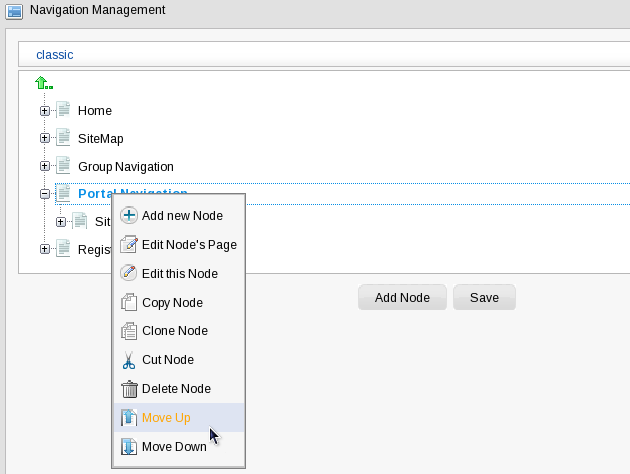Open the classic navigation link

pyautogui.click(x=55, y=55)
